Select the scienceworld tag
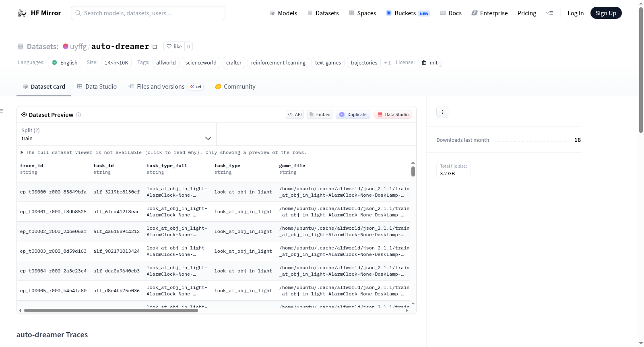 (x=201, y=62)
